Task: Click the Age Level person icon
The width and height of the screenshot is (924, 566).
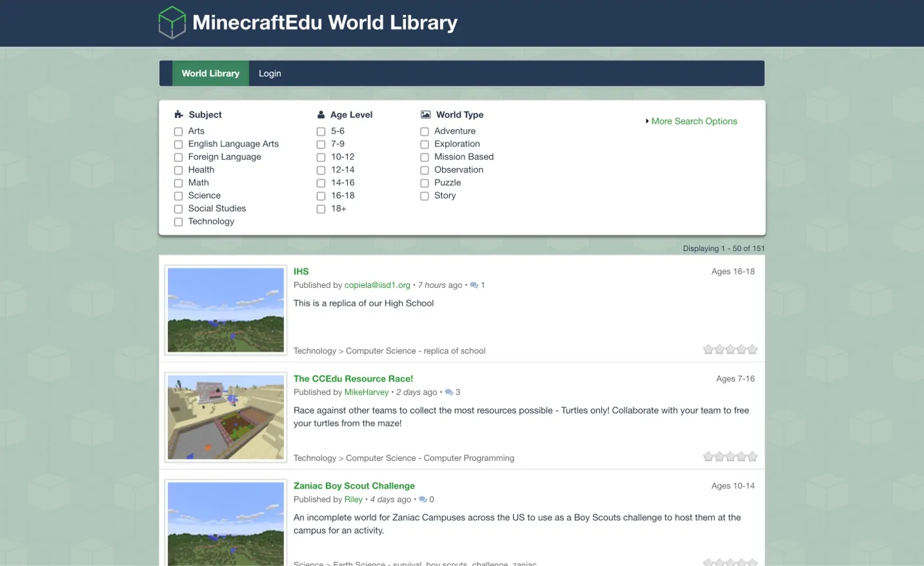Action: point(321,115)
